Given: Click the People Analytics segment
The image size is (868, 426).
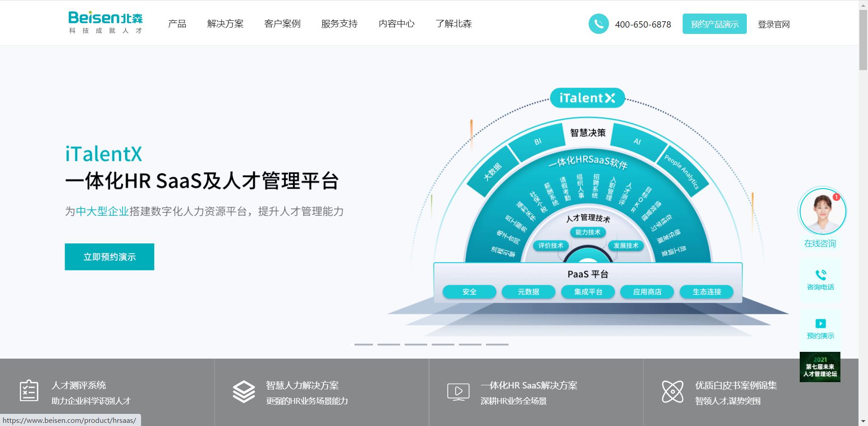Looking at the screenshot, I should pyautogui.click(x=682, y=172).
